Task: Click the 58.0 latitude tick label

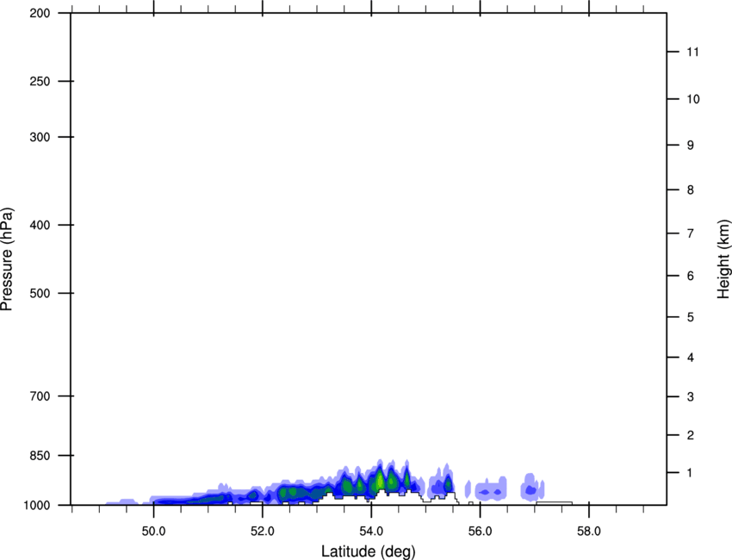Action: (x=589, y=532)
